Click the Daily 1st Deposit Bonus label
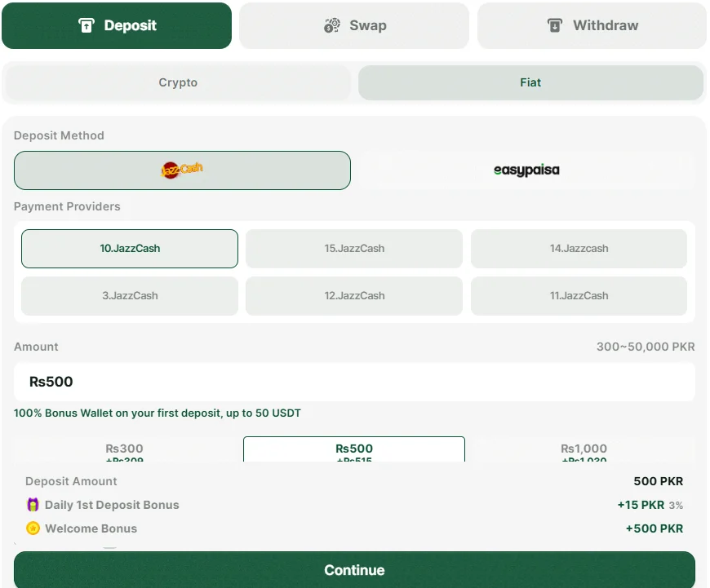 point(112,505)
